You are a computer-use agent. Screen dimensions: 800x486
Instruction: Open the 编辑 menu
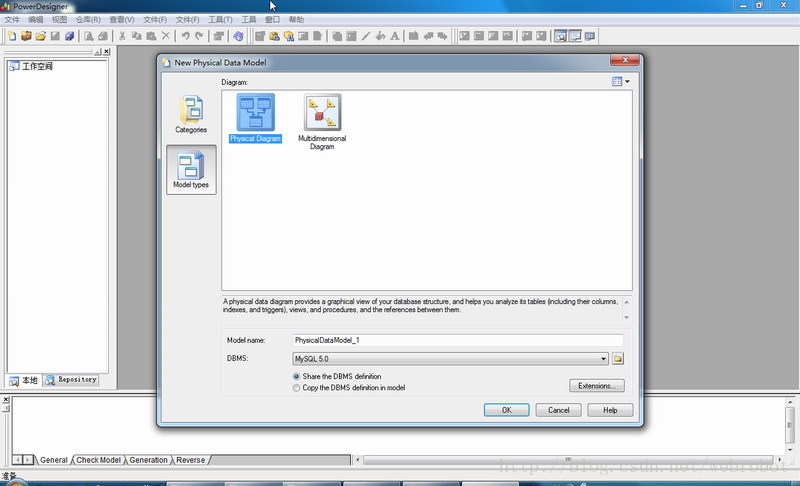35,19
